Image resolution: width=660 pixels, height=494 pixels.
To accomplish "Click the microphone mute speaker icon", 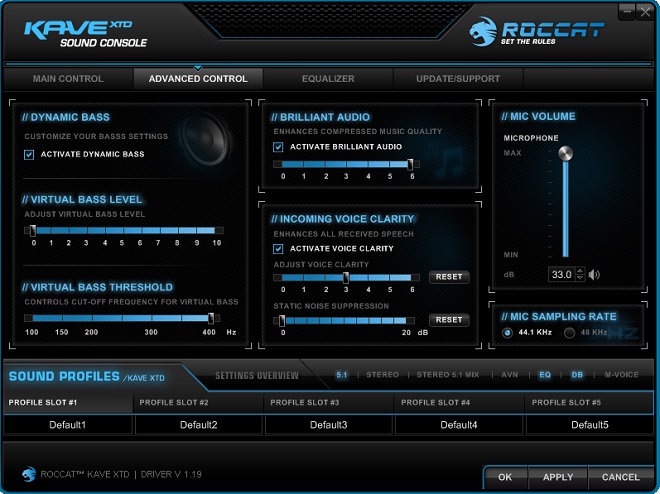I will [x=594, y=275].
